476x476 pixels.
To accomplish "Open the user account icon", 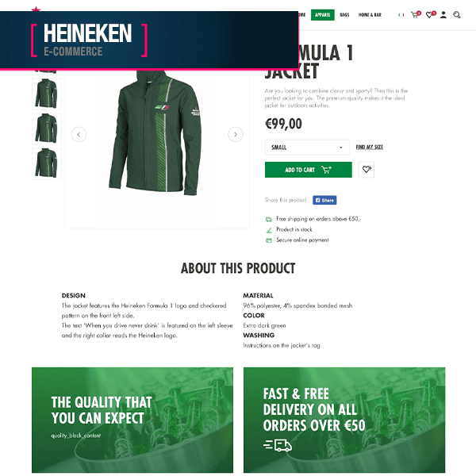I will (443, 15).
